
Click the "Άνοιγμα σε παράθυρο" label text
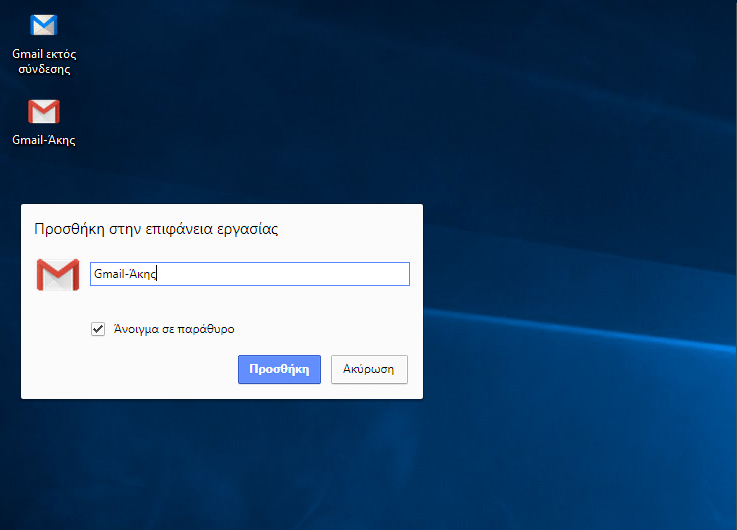click(x=174, y=329)
